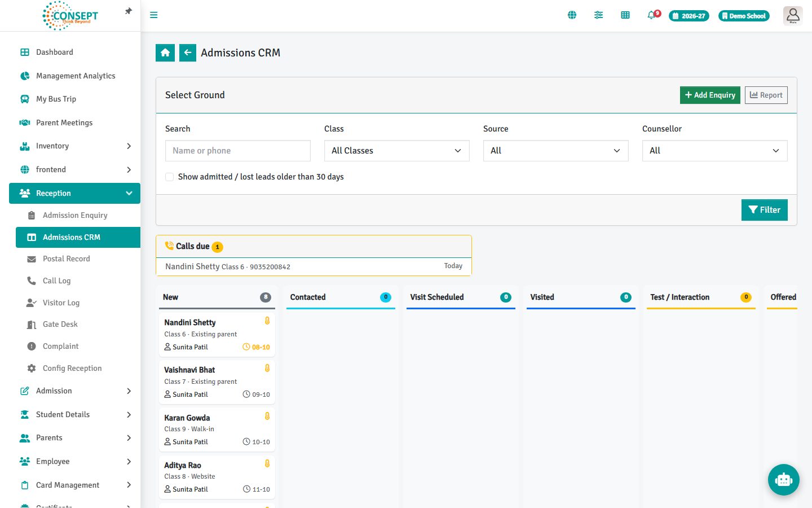Click the Filter button

764,210
